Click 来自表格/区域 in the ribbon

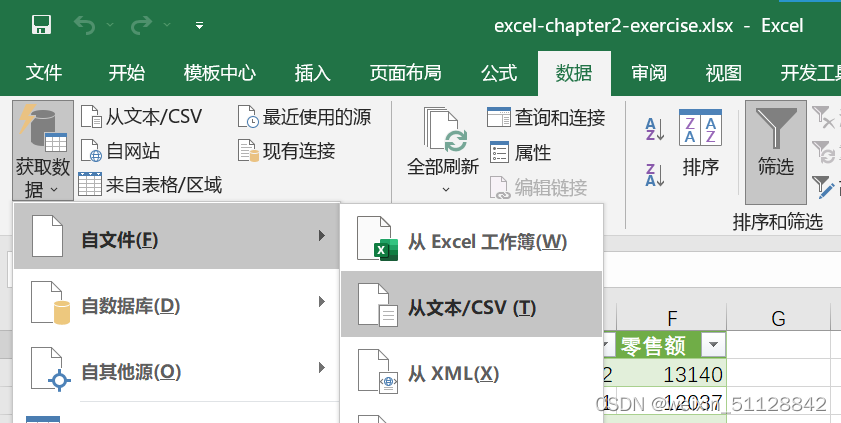150,185
